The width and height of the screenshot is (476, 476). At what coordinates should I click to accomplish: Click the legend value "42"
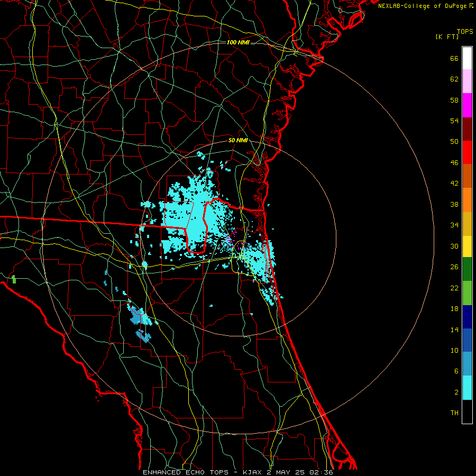[x=454, y=184]
